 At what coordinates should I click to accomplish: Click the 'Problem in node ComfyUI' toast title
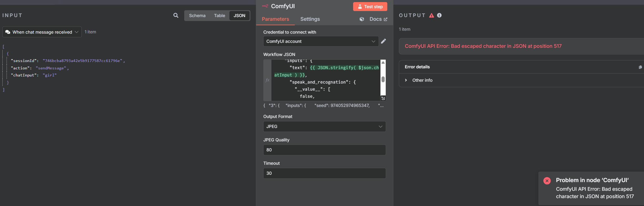tap(592, 180)
